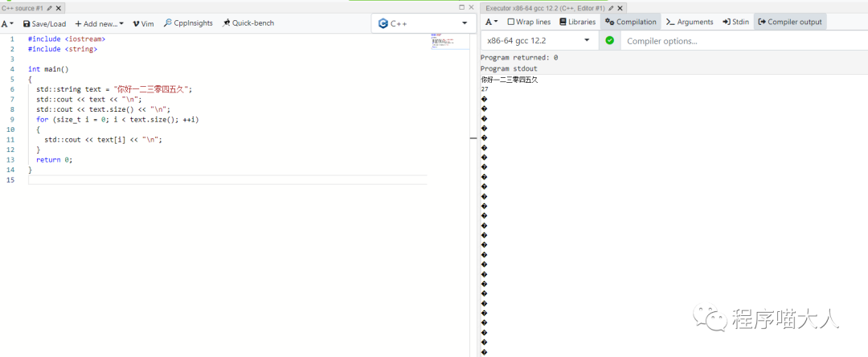868x357 pixels.
Task: Expand the Add new... menu
Action: pyautogui.click(x=99, y=23)
